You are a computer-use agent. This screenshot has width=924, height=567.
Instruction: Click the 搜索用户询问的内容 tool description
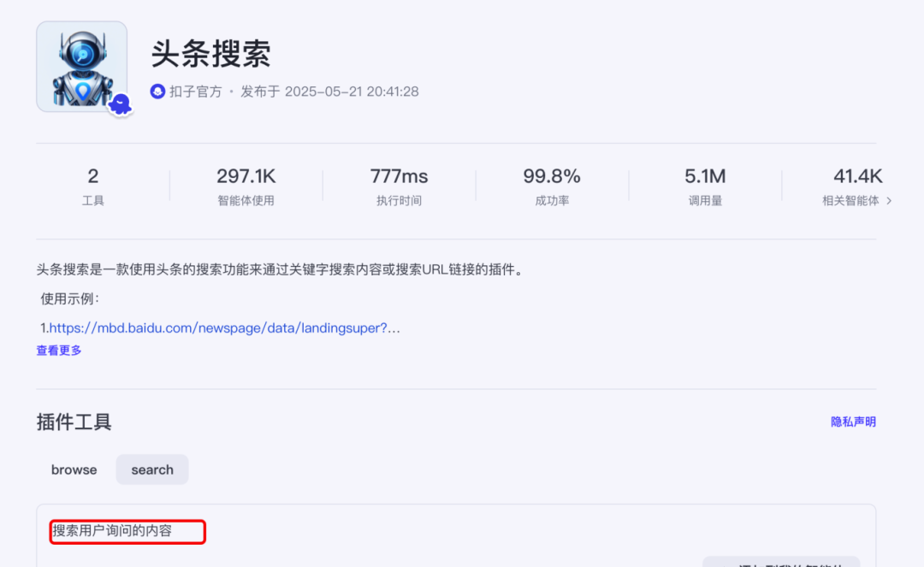click(x=112, y=531)
